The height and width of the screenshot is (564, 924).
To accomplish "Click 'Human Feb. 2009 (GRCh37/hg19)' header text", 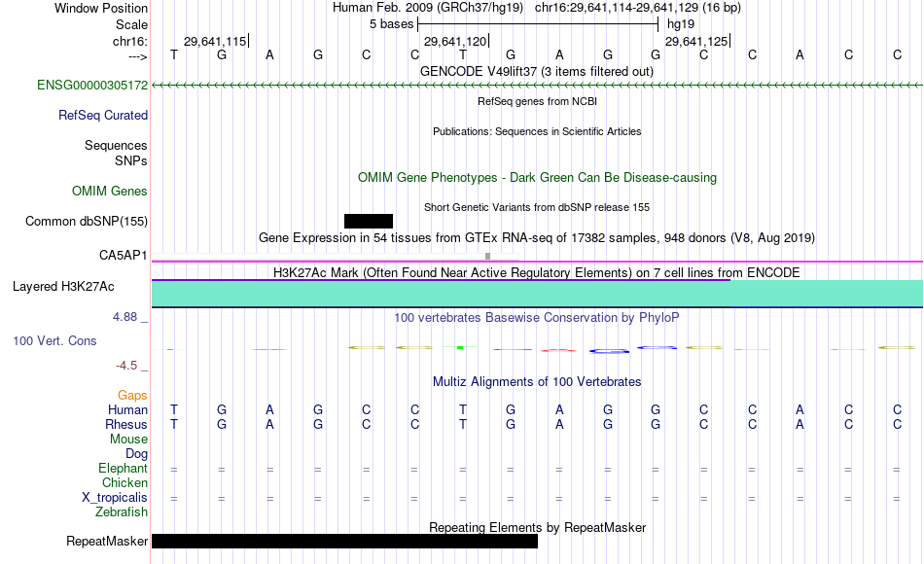I will [x=428, y=8].
